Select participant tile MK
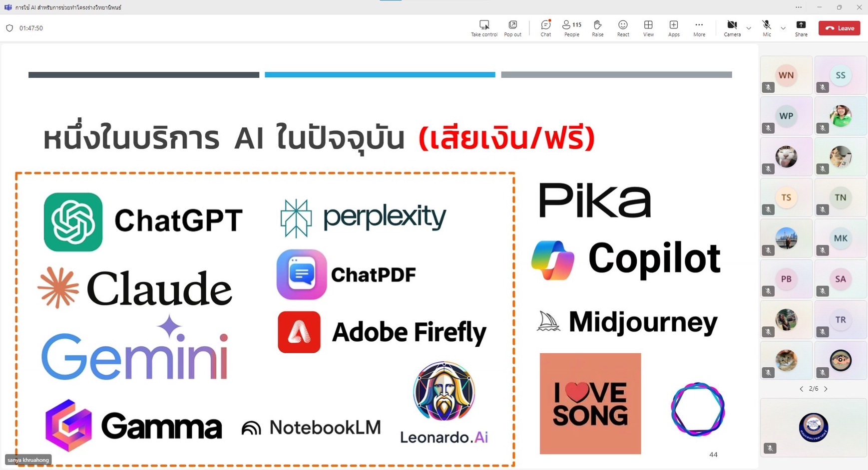Image resolution: width=868 pixels, height=470 pixels. tap(841, 238)
